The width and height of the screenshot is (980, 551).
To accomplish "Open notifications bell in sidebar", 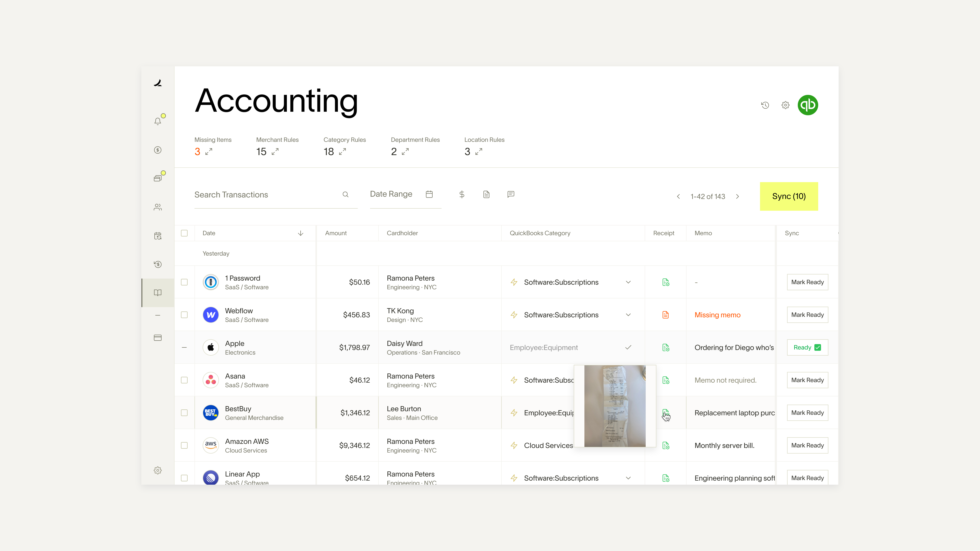I will (x=157, y=121).
